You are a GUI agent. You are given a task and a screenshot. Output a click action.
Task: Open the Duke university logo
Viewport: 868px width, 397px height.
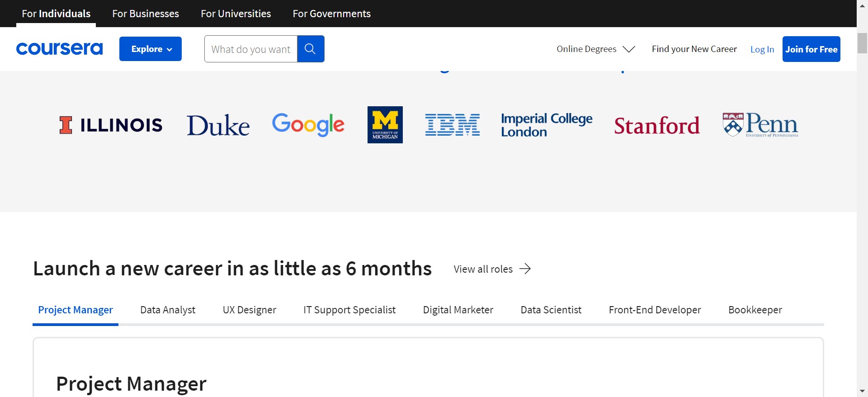[x=218, y=125]
